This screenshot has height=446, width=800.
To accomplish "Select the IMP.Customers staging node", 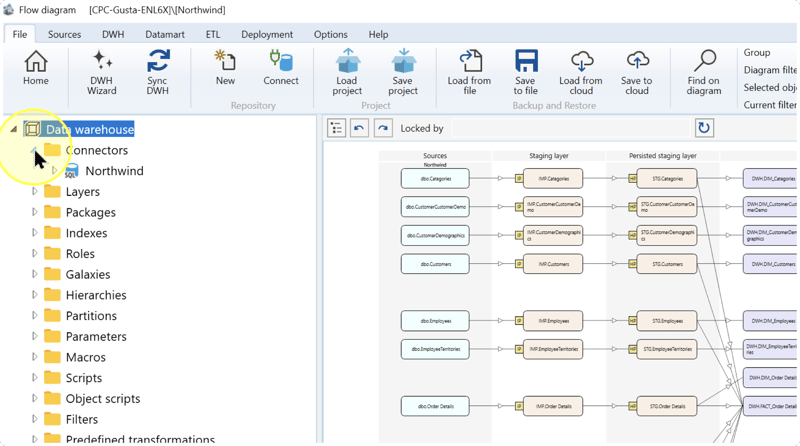I will (x=553, y=264).
